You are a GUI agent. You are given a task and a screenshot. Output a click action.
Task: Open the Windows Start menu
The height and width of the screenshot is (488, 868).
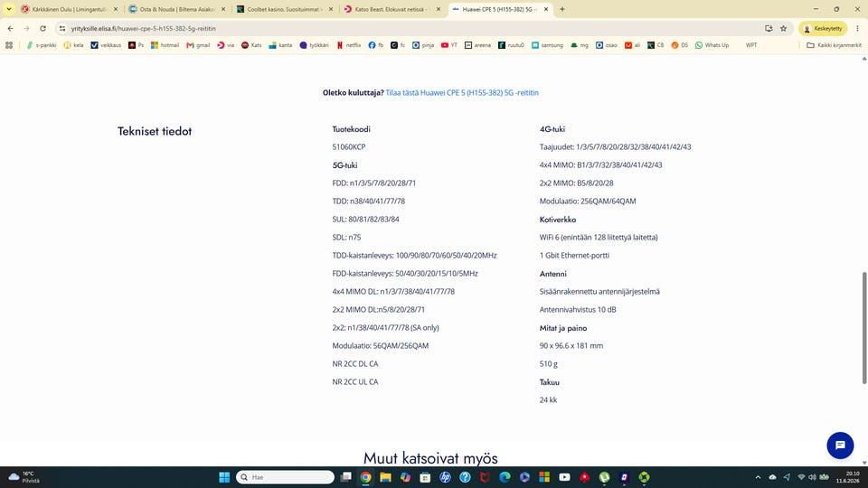(224, 477)
